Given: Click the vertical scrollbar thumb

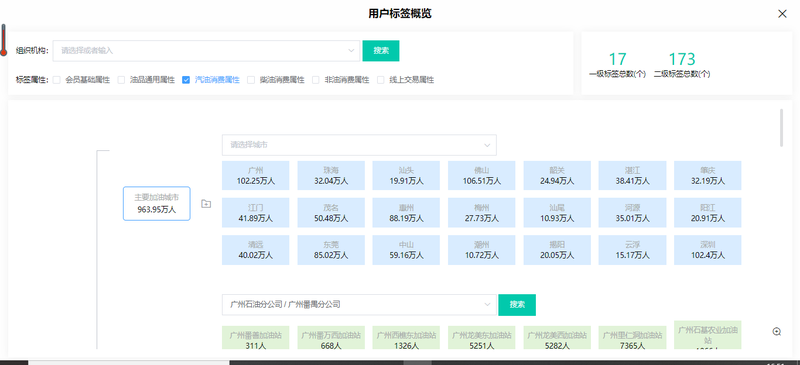Looking at the screenshot, I should (781, 128).
